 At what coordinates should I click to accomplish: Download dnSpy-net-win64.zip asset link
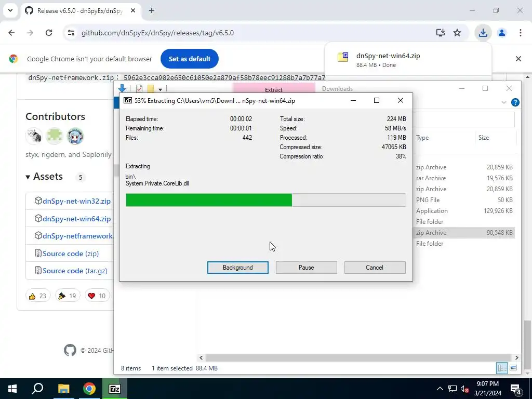click(x=76, y=219)
